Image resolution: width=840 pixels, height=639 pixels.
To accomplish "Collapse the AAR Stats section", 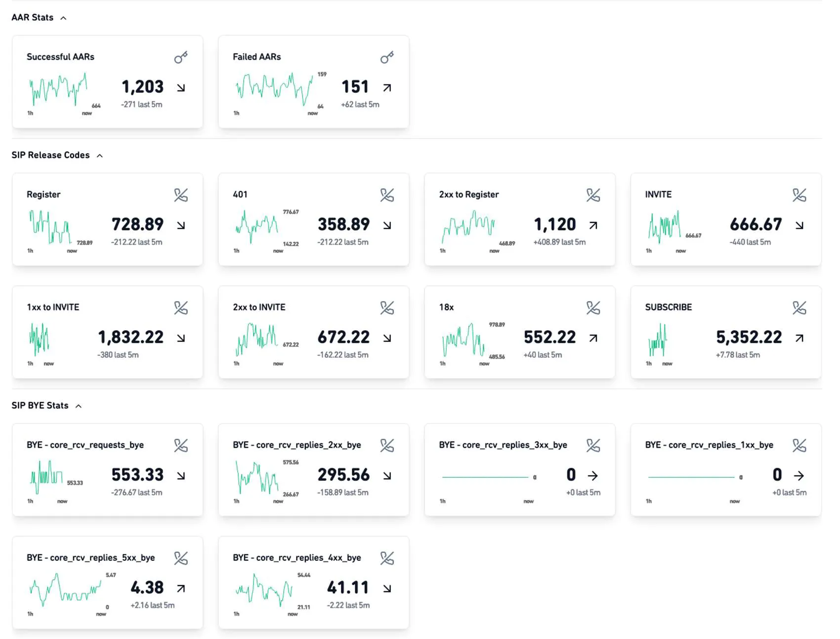I will point(63,17).
